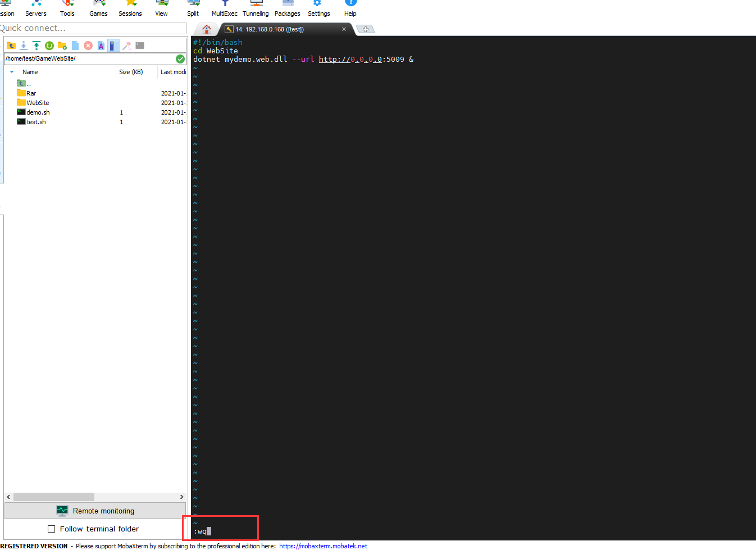Sort files by Last modified column header
Viewport: 756px width, 550px height.
173,72
